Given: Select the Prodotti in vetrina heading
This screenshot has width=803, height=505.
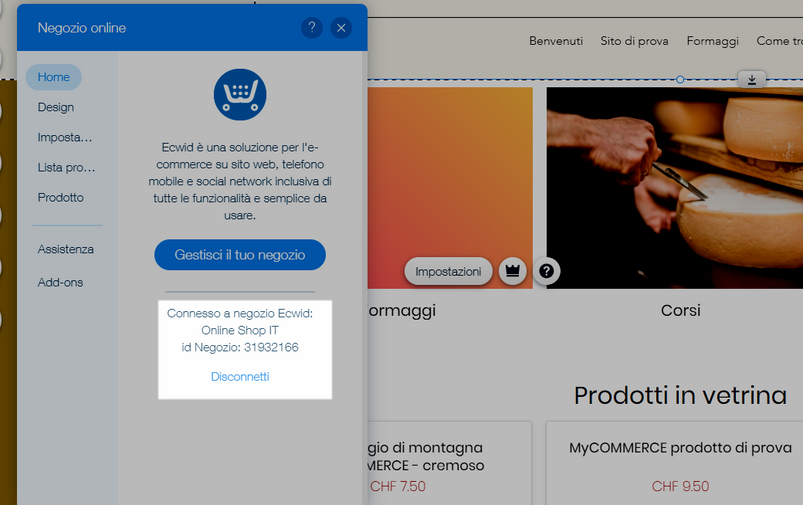Looking at the screenshot, I should click(x=680, y=395).
